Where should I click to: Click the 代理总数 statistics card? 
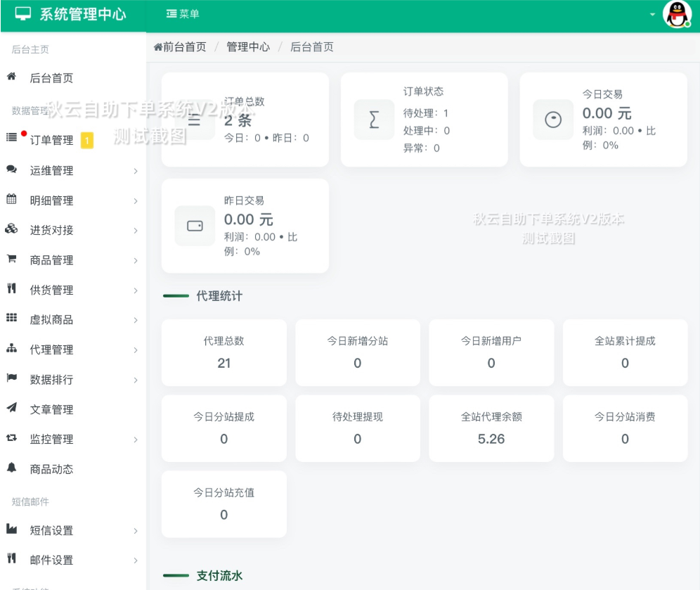223,352
